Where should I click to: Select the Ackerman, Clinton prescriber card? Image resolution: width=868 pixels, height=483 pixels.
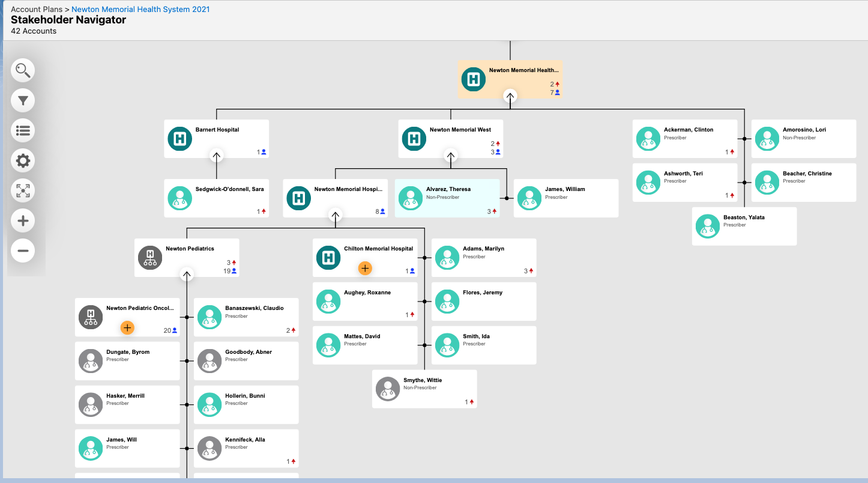684,139
